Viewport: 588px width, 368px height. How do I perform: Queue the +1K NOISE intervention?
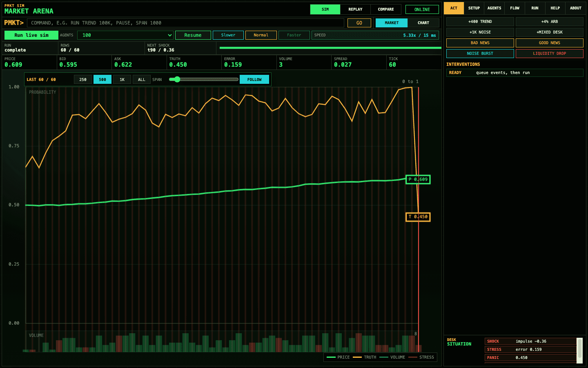point(480,32)
